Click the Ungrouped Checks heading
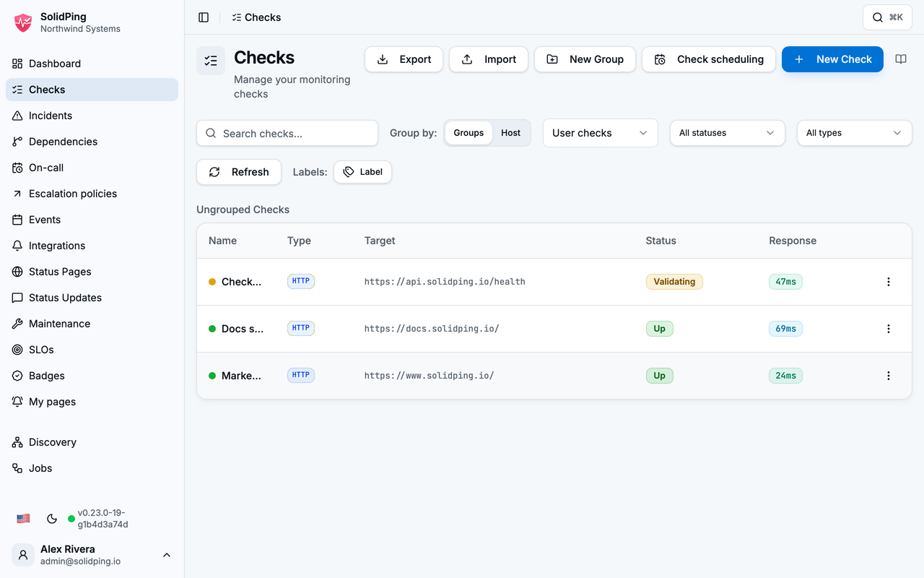 tap(243, 210)
